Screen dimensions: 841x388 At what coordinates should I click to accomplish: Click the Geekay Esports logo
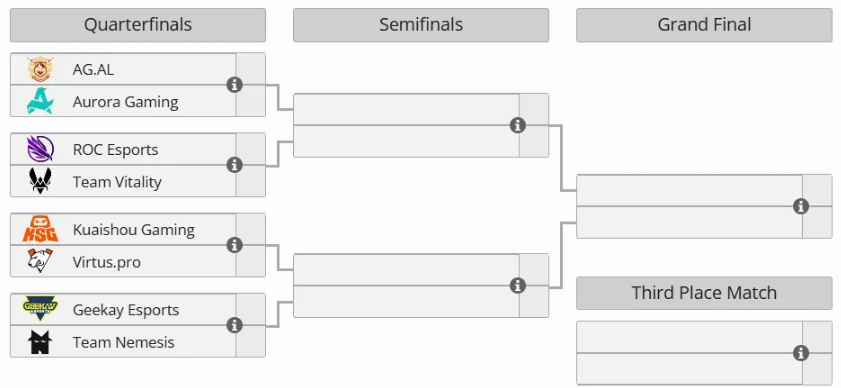point(40,309)
